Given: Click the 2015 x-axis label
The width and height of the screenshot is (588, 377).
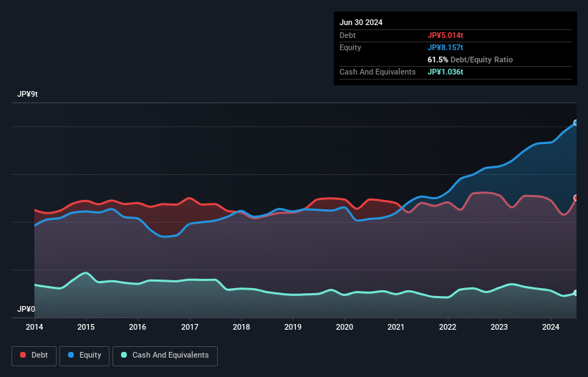Looking at the screenshot, I should click(x=86, y=327).
